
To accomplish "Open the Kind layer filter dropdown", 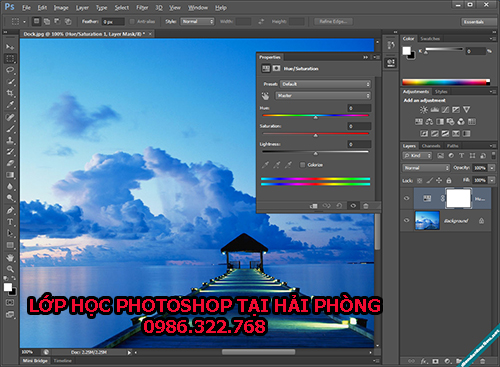I will click(417, 156).
